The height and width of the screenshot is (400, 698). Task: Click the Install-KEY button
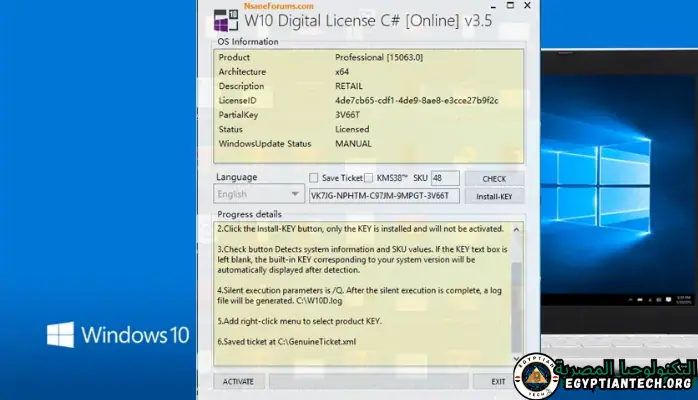pyautogui.click(x=493, y=196)
